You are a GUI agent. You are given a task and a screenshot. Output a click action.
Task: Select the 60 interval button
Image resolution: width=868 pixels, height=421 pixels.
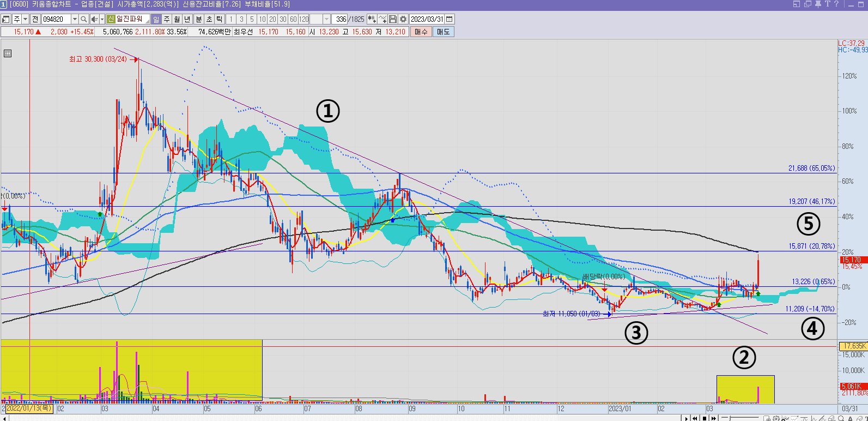click(x=293, y=19)
